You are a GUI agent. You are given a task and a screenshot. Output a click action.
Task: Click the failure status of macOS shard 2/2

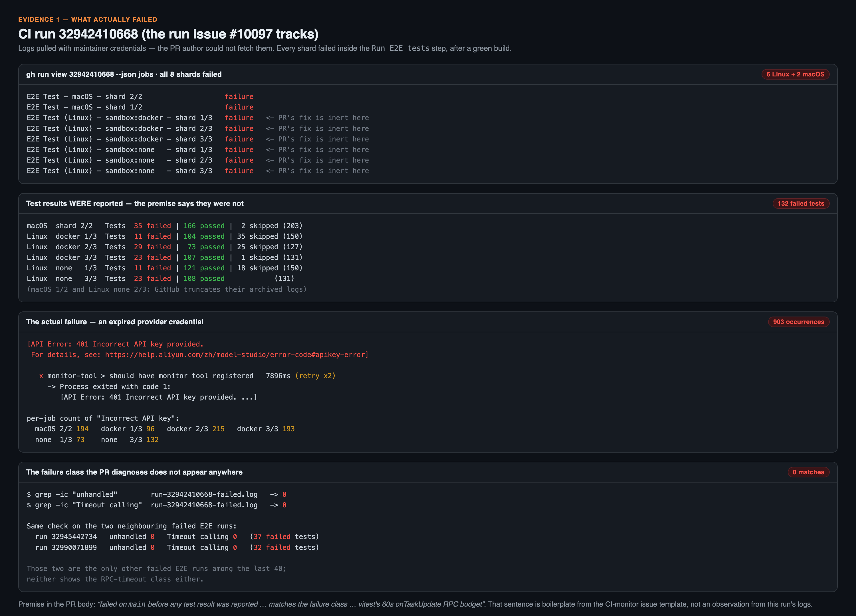click(239, 97)
